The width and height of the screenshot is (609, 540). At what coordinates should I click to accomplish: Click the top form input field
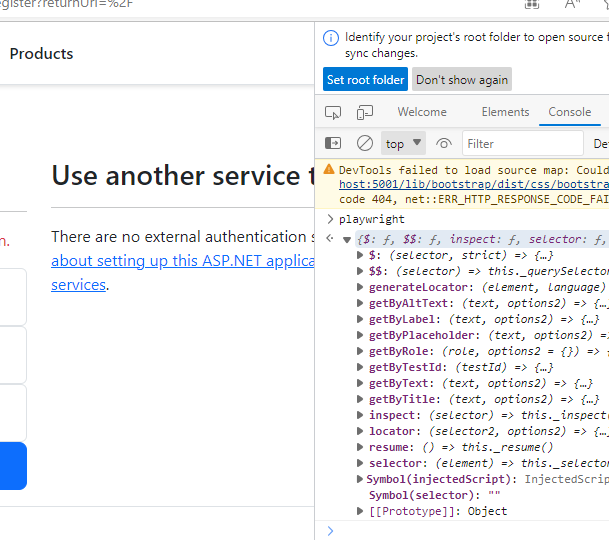(13, 297)
